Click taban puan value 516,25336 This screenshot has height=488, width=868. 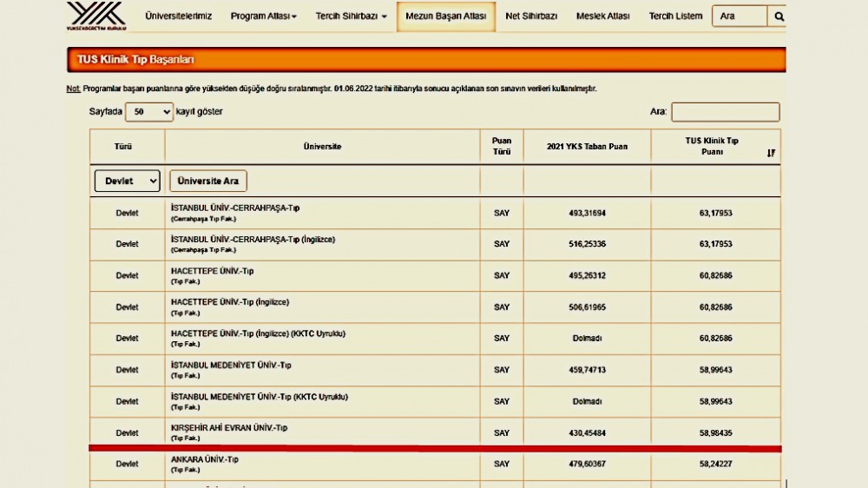pyautogui.click(x=587, y=244)
